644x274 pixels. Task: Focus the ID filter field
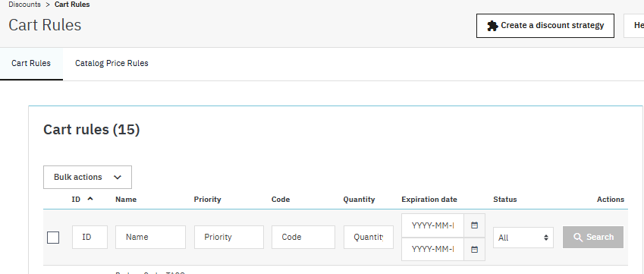pyautogui.click(x=90, y=237)
